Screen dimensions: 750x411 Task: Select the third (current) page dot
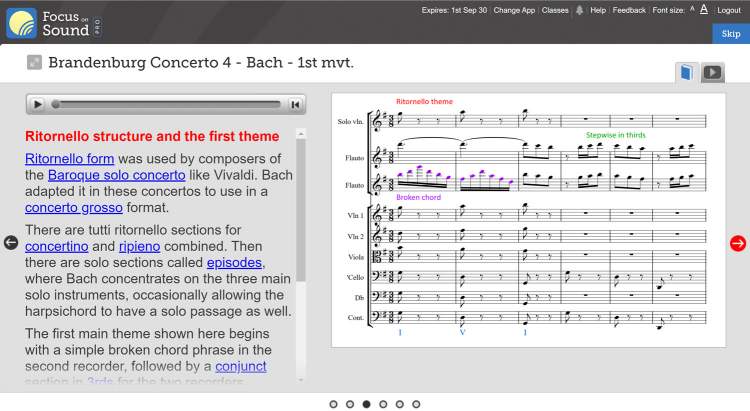(366, 404)
